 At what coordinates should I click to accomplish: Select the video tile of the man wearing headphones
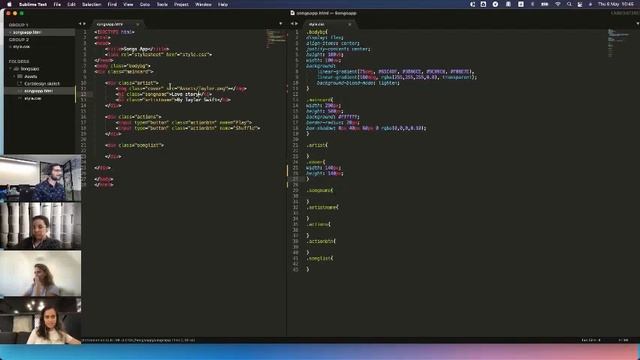tap(40, 178)
